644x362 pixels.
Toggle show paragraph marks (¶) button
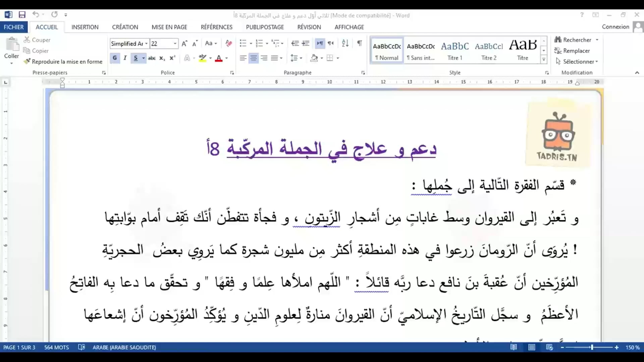pyautogui.click(x=360, y=43)
